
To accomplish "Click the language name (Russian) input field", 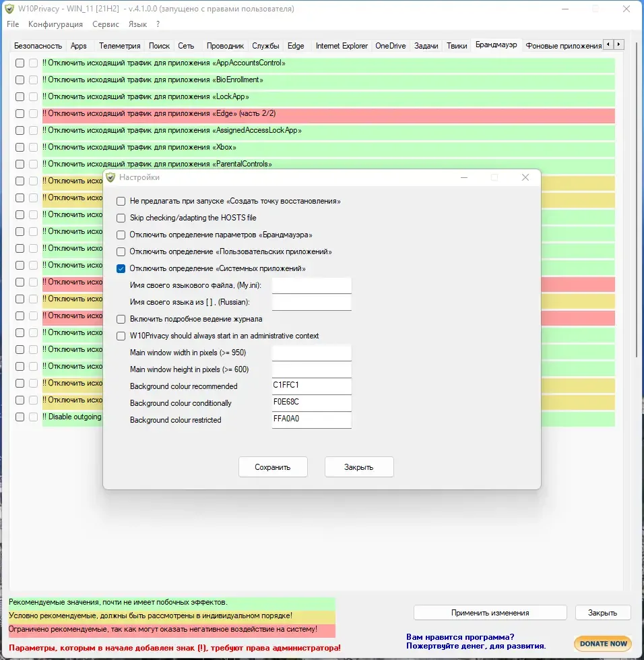I will pos(312,302).
